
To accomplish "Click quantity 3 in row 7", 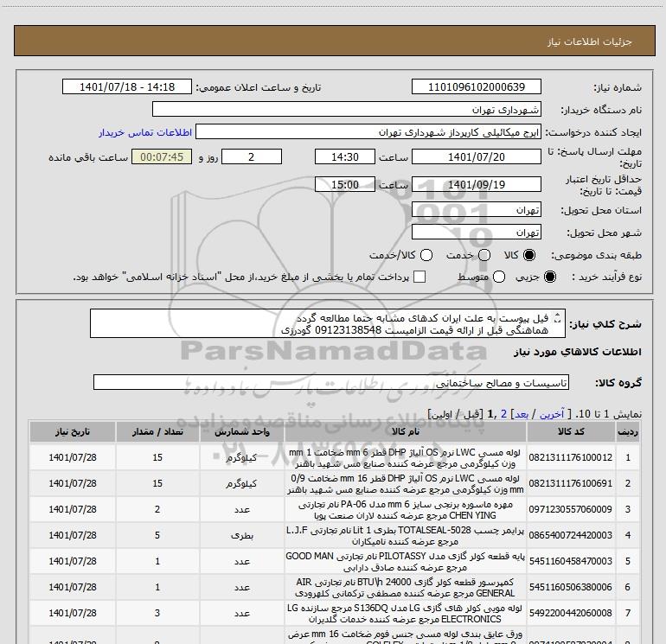I will point(157,613).
